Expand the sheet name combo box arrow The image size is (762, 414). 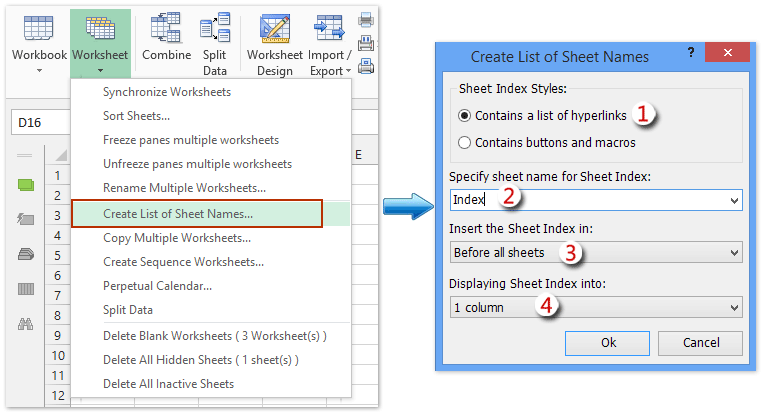pos(735,200)
